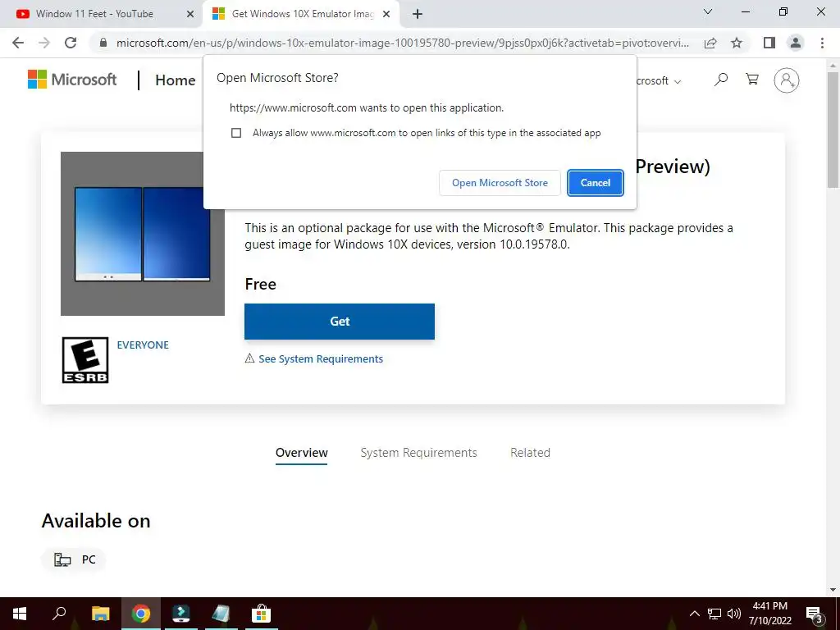Expand the tab search chevron
This screenshot has width=840, height=630.
click(708, 11)
